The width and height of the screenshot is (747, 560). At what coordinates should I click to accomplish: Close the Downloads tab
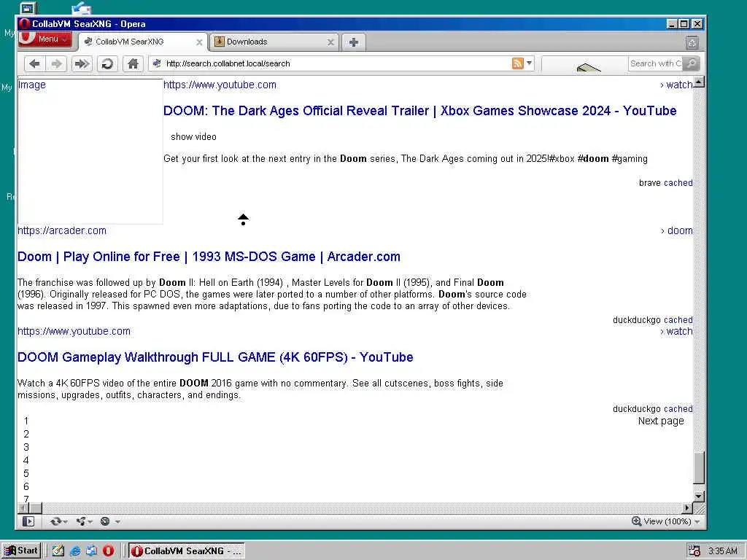(330, 42)
